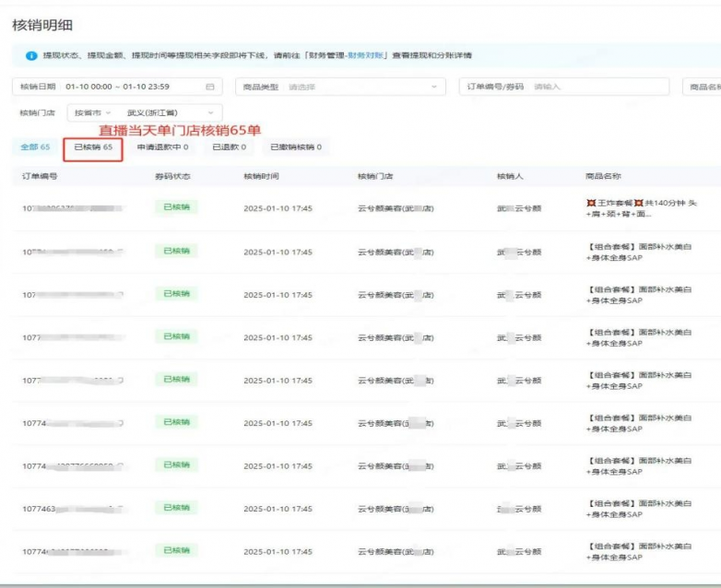Expand the 武义(浙江省) region dropdown
This screenshot has height=588, width=721.
(171, 112)
